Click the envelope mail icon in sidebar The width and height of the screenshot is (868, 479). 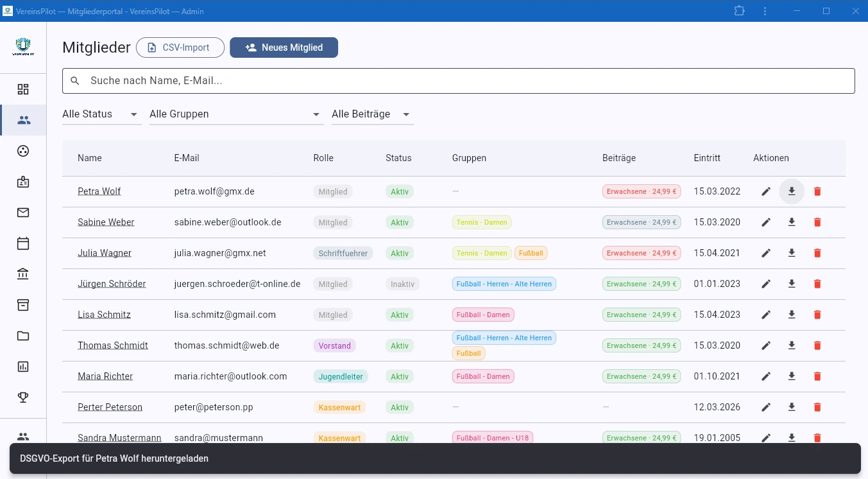point(23,213)
